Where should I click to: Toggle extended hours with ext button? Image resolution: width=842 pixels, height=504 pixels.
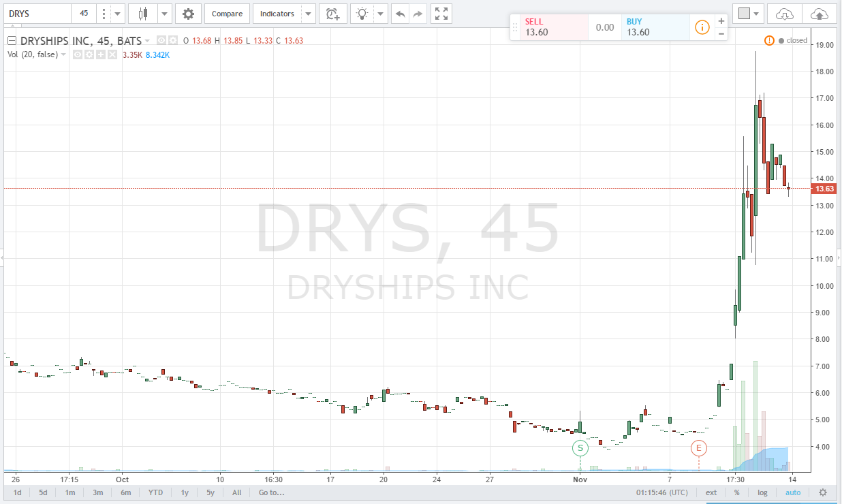(x=711, y=492)
